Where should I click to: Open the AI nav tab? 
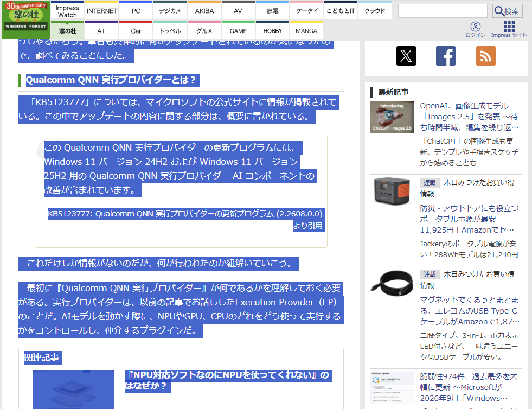(x=102, y=31)
